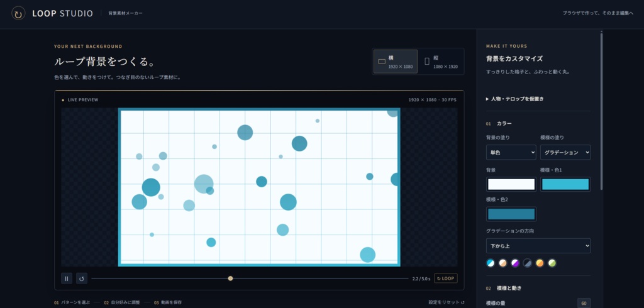Apply the dark navy preset
The width and height of the screenshot is (644, 308).
(528, 263)
